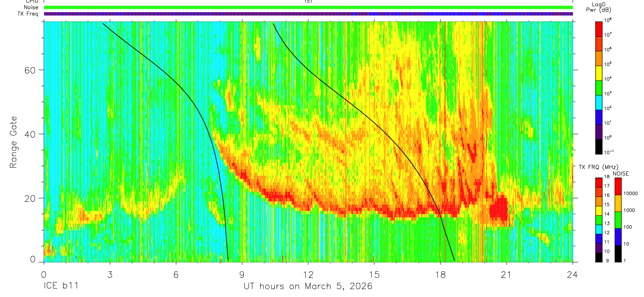Screen dimensions: 644x297
Task: Click the 10^2 label on power colorbar
Action: 608,108
